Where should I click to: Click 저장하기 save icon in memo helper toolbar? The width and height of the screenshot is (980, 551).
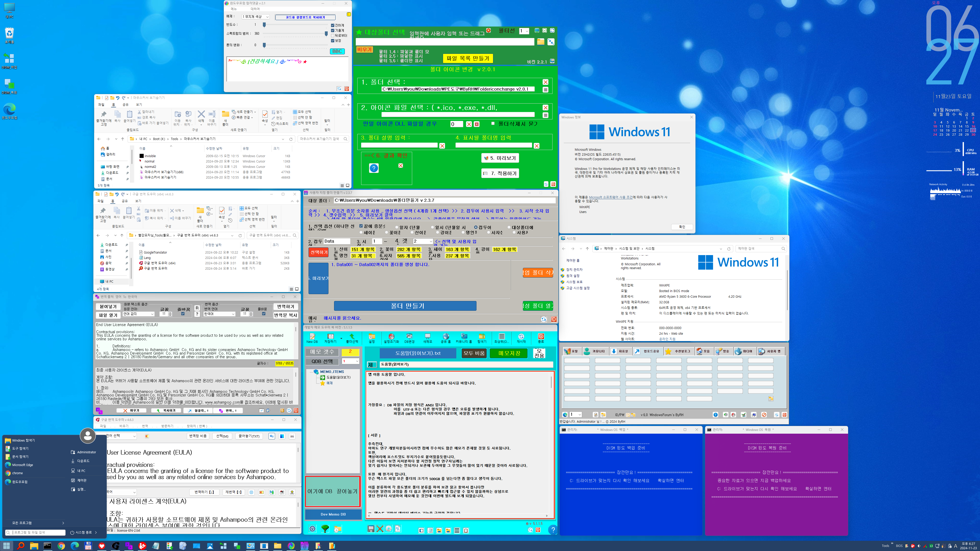pos(330,338)
